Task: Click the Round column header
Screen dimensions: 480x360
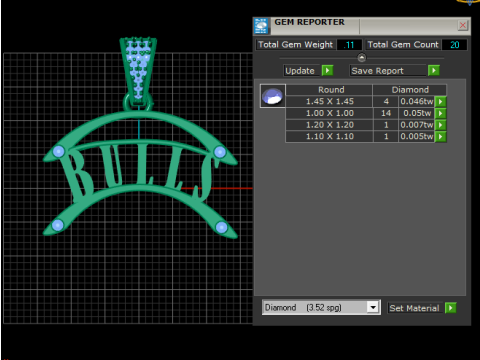Action: coord(329,90)
